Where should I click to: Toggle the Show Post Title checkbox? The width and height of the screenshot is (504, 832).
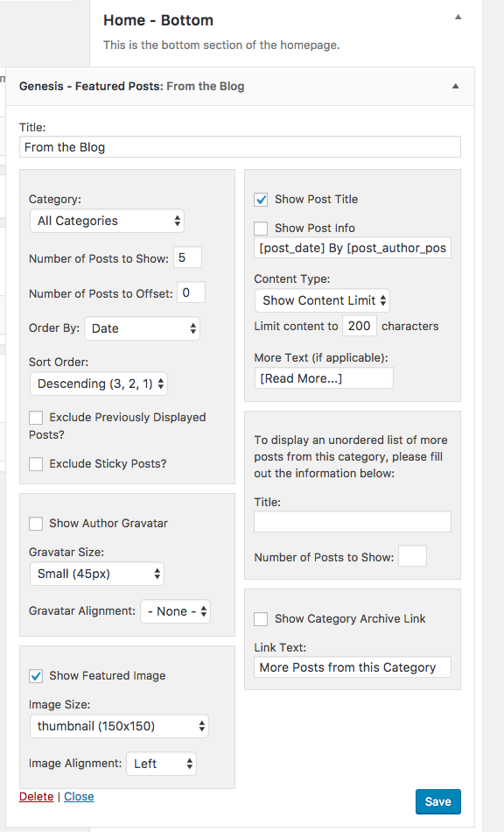coord(261,200)
